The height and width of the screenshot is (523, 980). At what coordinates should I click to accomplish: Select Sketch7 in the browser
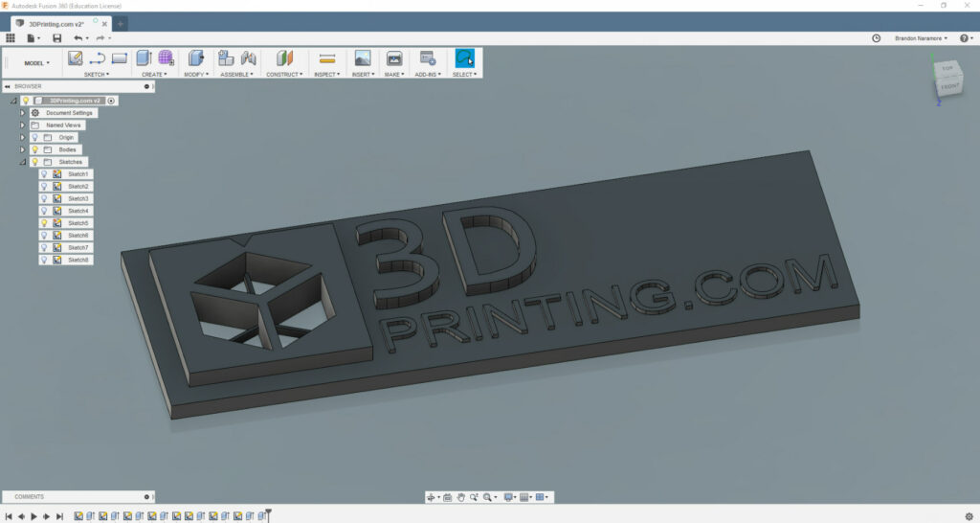[x=78, y=248]
